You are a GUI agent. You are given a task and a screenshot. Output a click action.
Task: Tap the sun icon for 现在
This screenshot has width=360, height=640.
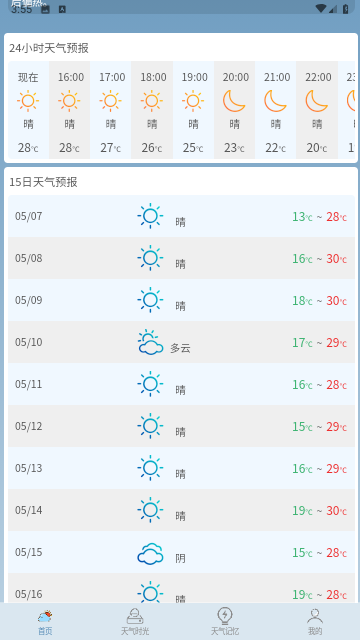[x=28, y=101]
